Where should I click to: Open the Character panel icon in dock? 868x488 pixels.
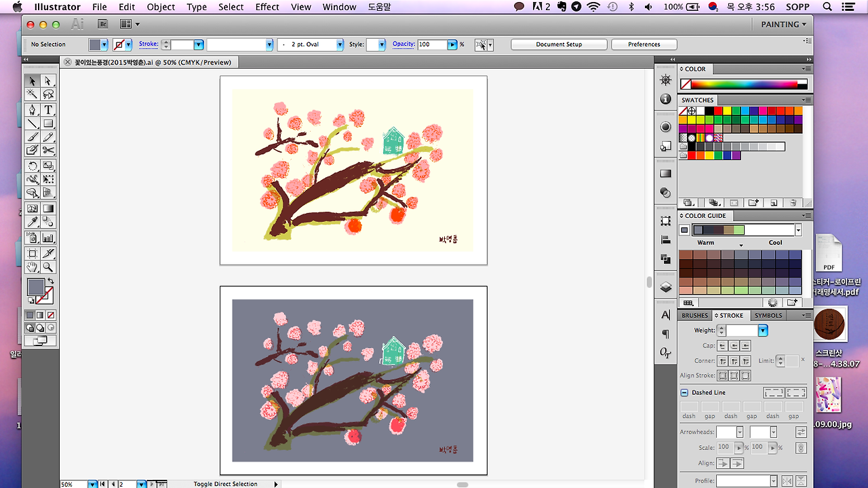click(x=665, y=315)
